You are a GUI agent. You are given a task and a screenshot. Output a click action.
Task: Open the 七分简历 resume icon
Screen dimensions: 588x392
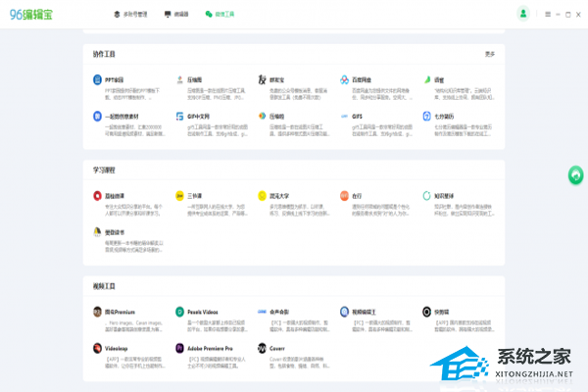point(426,116)
